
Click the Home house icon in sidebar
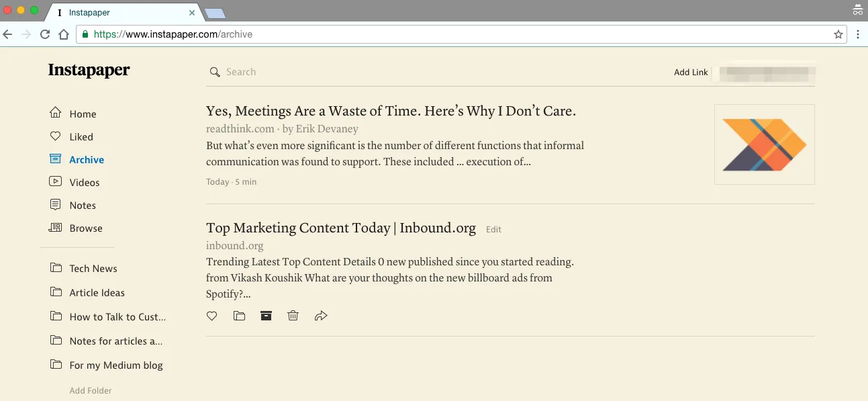56,113
